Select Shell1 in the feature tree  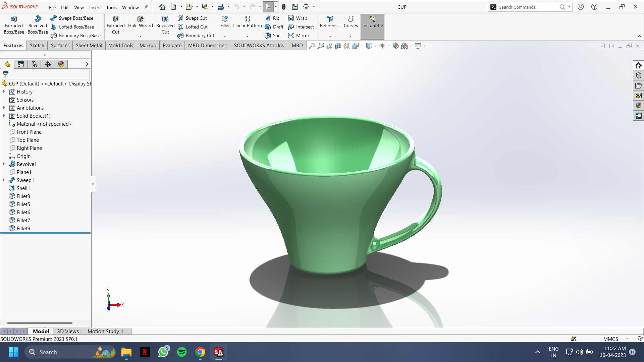23,188
